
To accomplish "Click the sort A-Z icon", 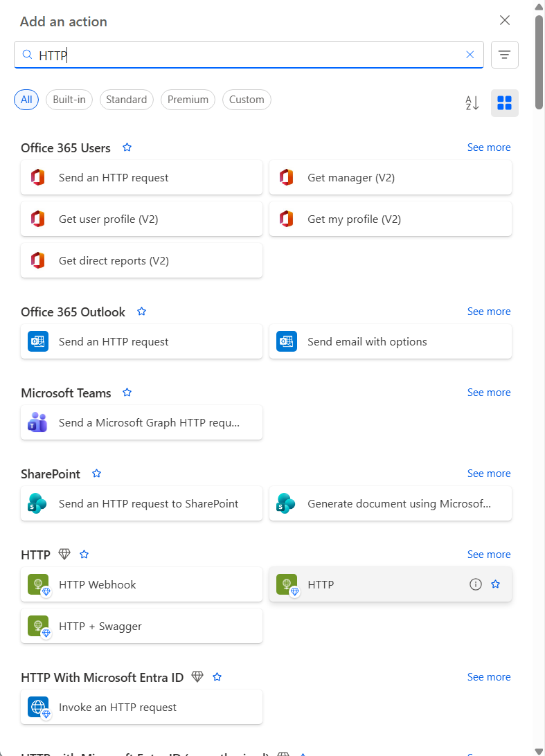I will click(472, 102).
